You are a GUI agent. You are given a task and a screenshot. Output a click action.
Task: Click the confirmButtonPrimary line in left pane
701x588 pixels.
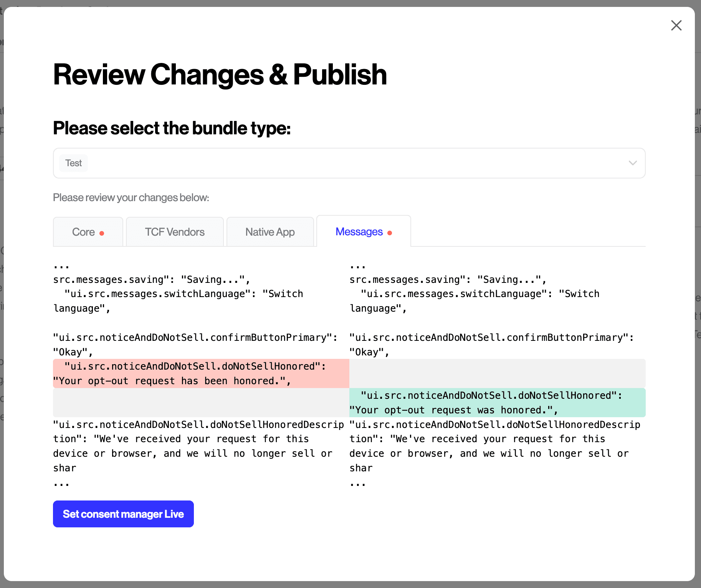tap(195, 337)
